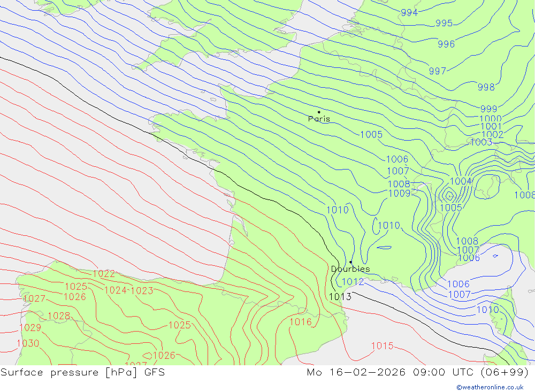This screenshot has height=392, width=535.
Task: Click the blue 1012 isobar label
Action: point(353,282)
